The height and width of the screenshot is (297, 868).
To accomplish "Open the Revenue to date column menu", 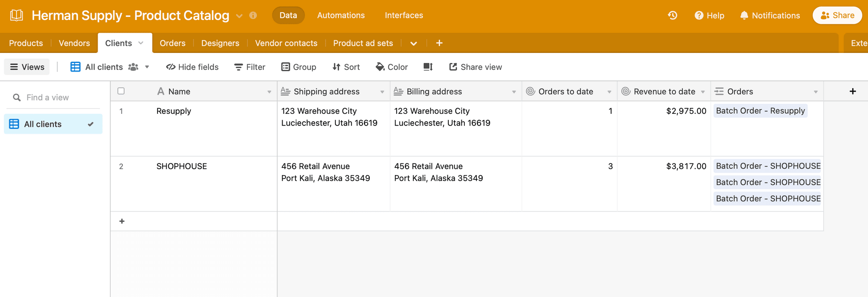I will pos(703,92).
